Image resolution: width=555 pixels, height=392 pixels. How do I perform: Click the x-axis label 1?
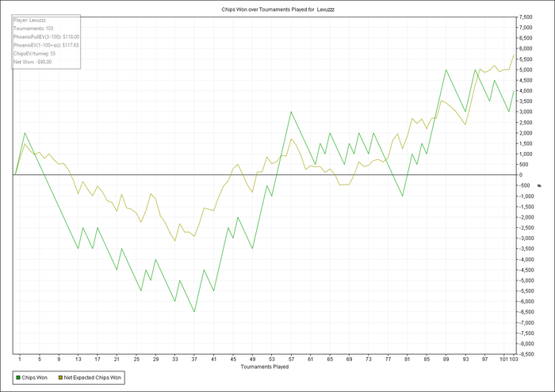(20, 359)
